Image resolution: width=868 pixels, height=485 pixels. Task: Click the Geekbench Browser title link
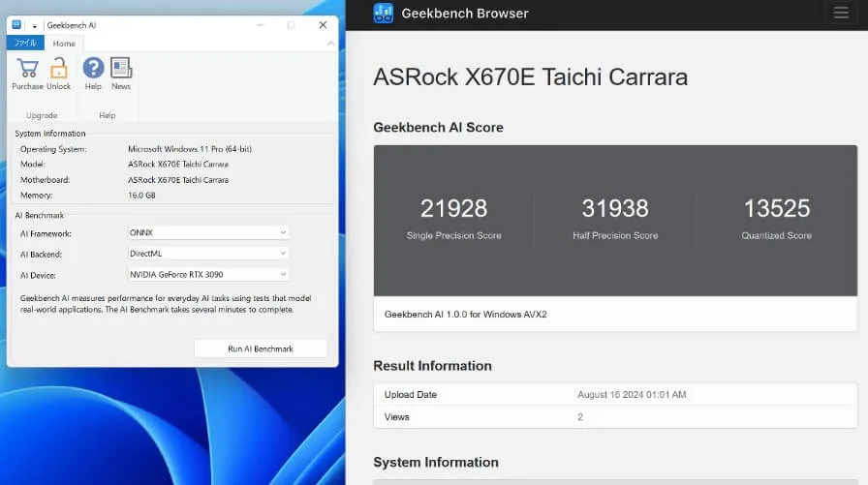464,14
